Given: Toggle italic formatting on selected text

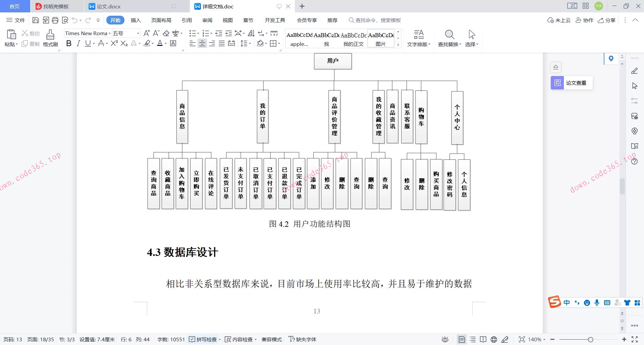Looking at the screenshot, I should [x=78, y=43].
